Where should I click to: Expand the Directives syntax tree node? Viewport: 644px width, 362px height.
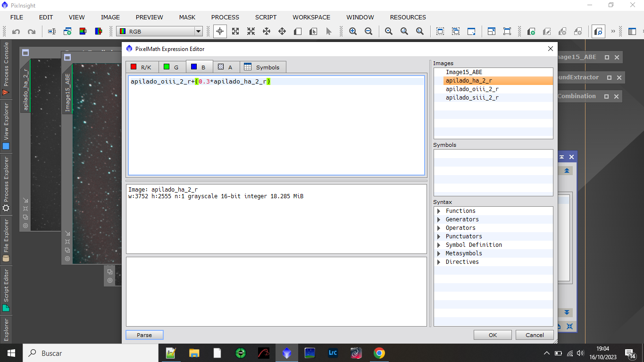(439, 262)
